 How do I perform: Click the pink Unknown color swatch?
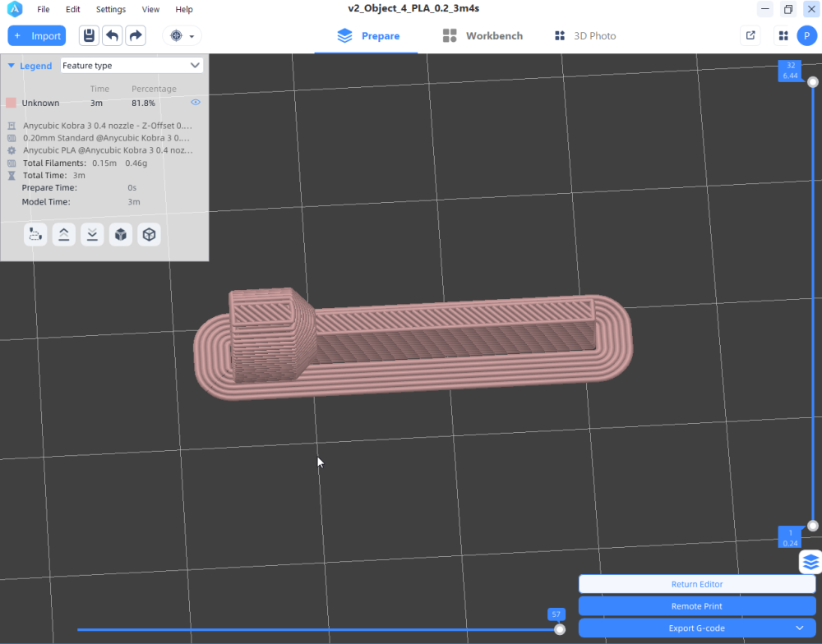pyautogui.click(x=11, y=103)
